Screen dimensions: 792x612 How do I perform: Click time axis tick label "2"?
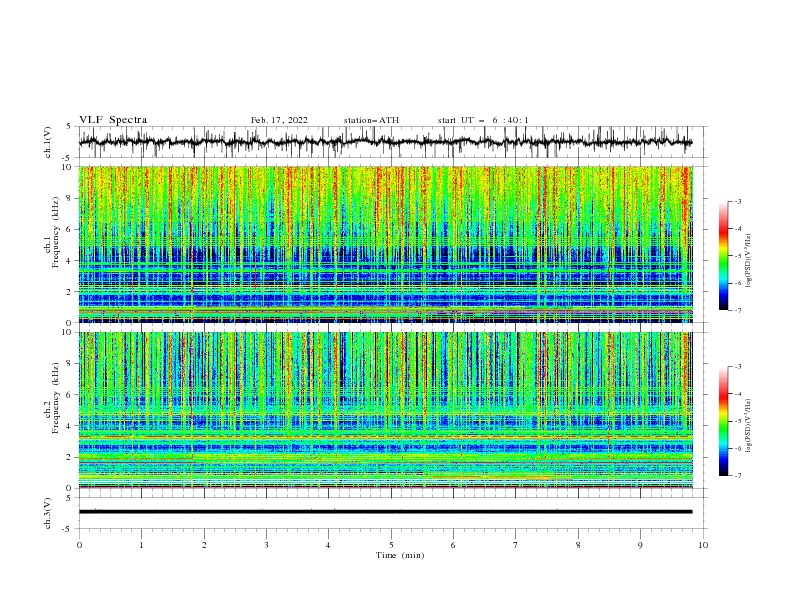[204, 545]
